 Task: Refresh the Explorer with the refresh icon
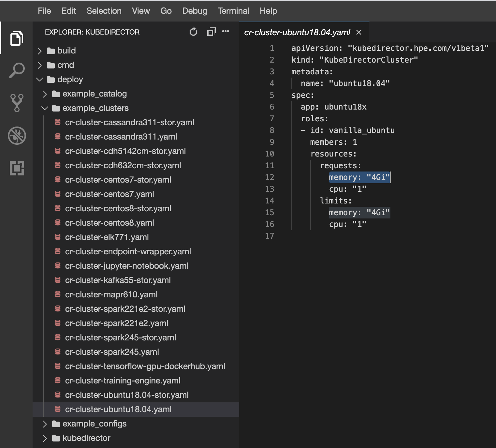(193, 32)
